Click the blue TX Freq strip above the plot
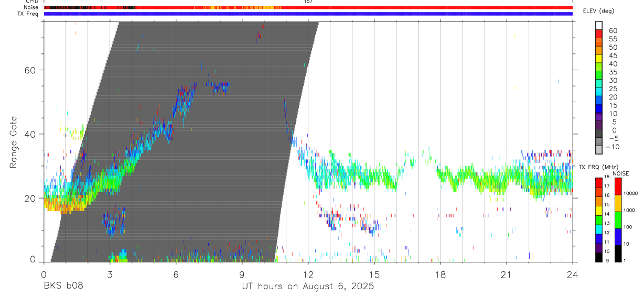The image size is (644, 297). pyautogui.click(x=308, y=14)
